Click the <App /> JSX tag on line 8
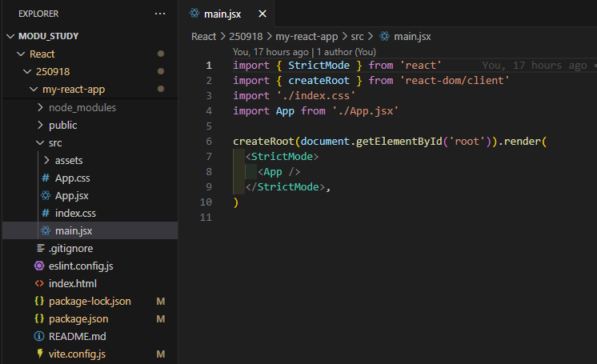This screenshot has width=597, height=364. point(278,172)
